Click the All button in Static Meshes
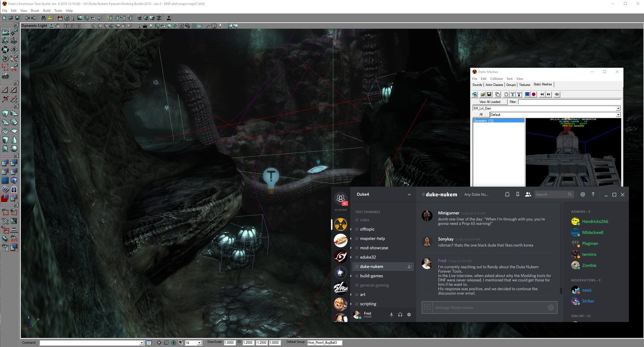The image size is (644, 347). tap(481, 115)
